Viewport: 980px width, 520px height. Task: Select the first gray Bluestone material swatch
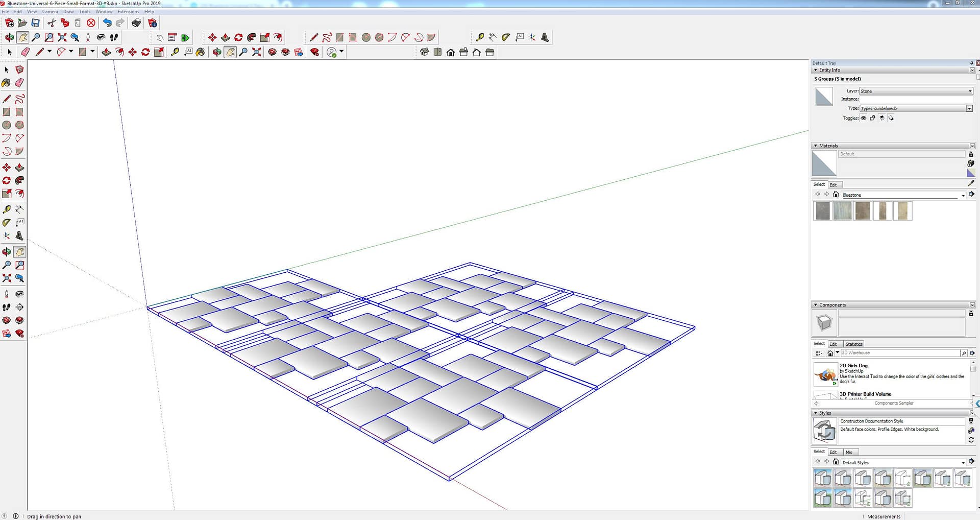822,211
